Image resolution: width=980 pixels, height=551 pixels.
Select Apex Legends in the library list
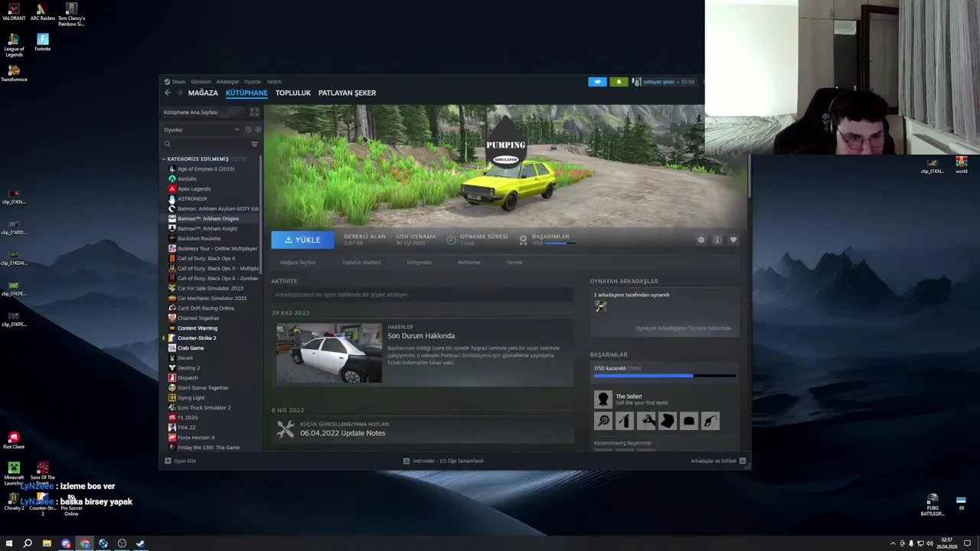(194, 189)
